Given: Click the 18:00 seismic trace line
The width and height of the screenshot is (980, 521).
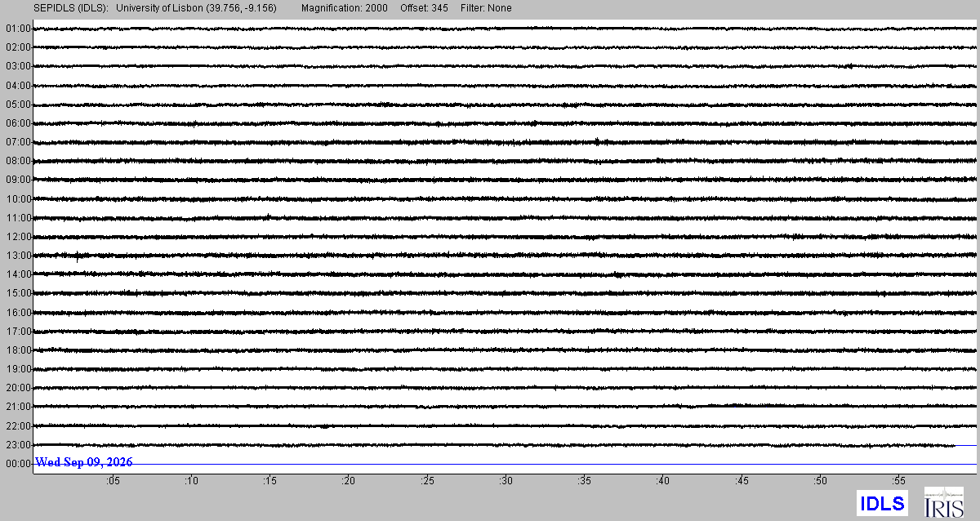Looking at the screenshot, I should point(506,350).
